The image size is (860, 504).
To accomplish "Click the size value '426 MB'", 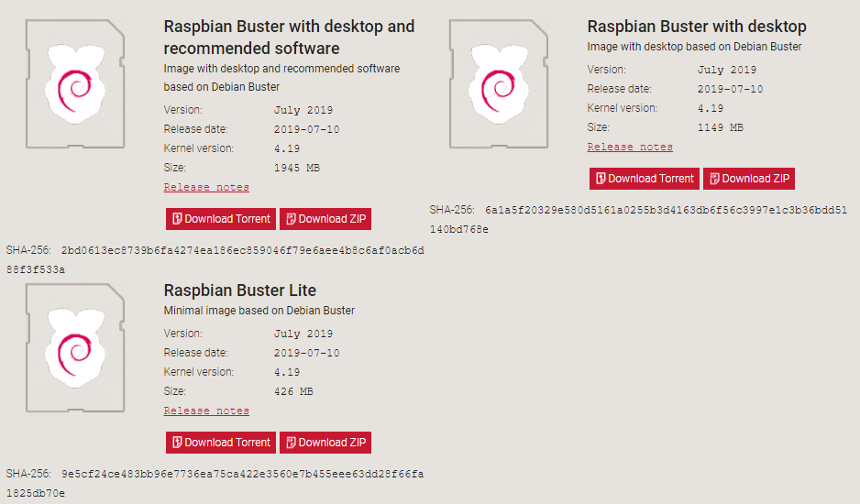I will point(293,391).
